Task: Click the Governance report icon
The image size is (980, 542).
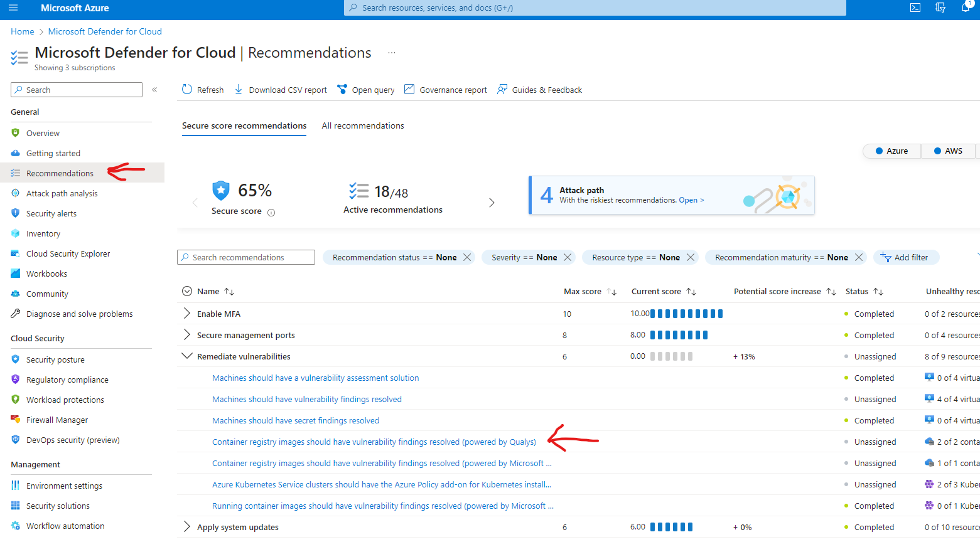Action: pyautogui.click(x=409, y=90)
